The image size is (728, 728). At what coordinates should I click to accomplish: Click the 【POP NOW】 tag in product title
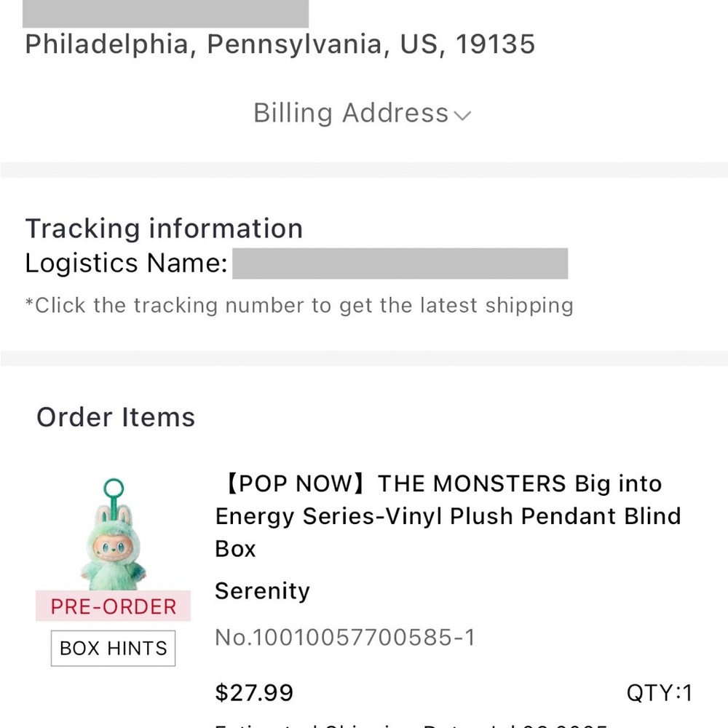pyautogui.click(x=296, y=484)
